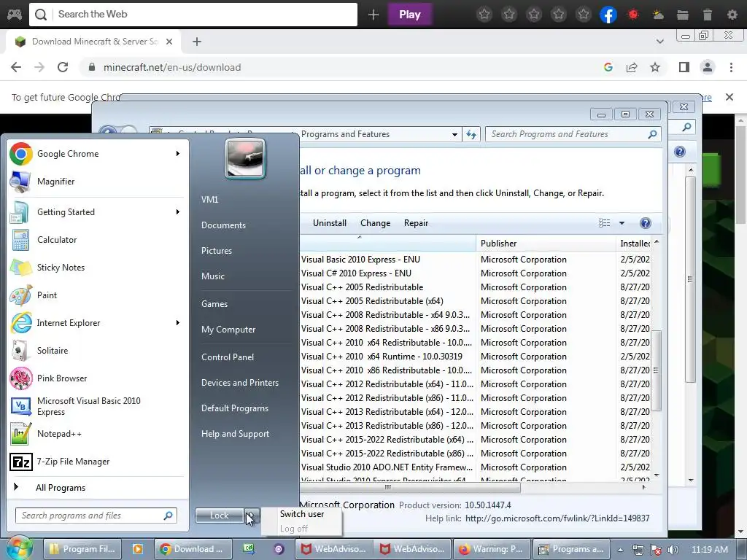The height and width of the screenshot is (560, 747).
Task: Click the plus icon beside Search the Web
Action: tap(373, 15)
